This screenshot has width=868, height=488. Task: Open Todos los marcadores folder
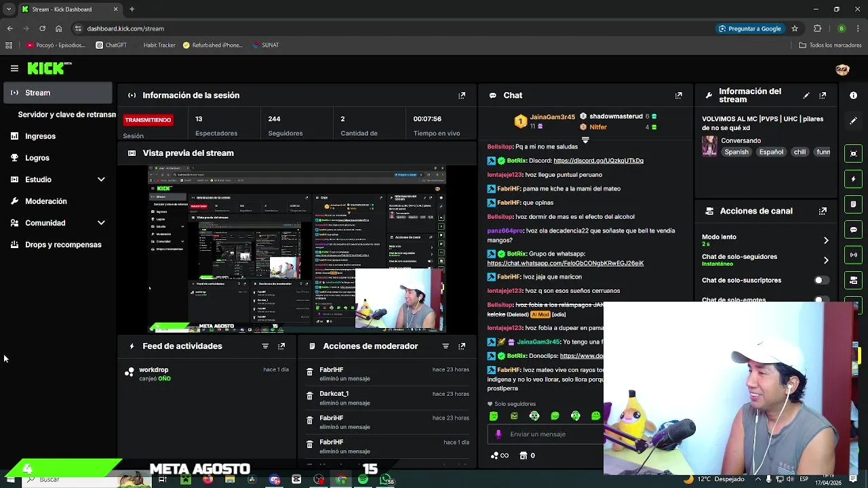coord(830,45)
